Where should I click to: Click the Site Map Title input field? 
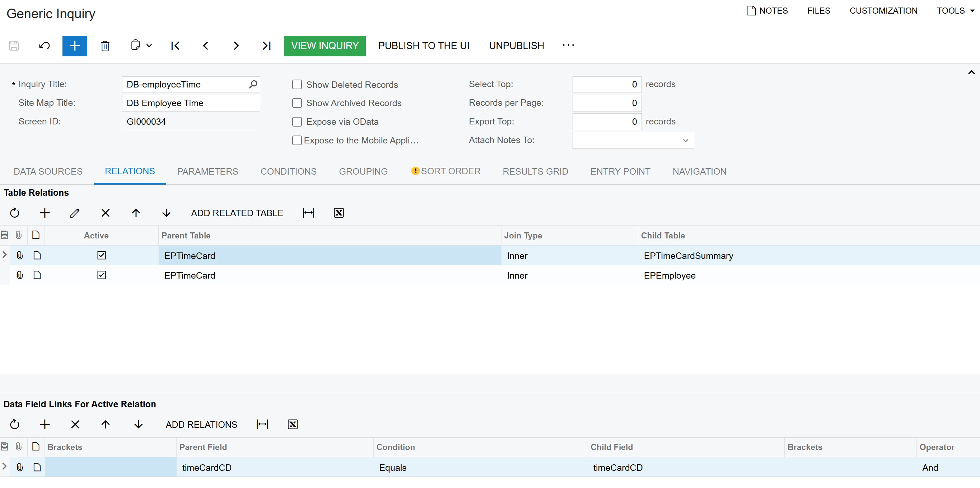191,103
